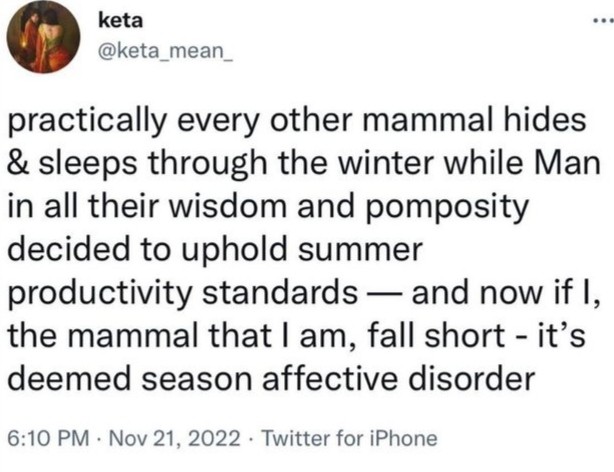Open the Twitter for iPhone source link
The image size is (614, 472).
(x=350, y=438)
